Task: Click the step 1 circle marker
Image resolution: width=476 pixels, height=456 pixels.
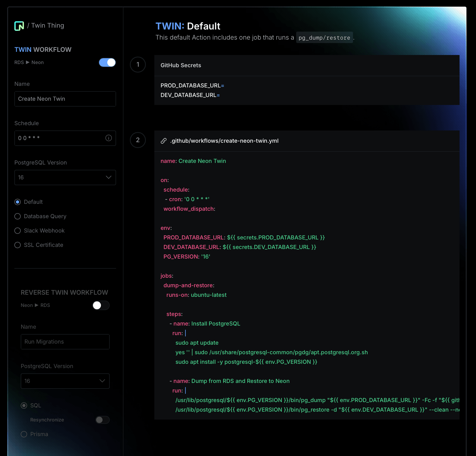Action: [x=138, y=65]
